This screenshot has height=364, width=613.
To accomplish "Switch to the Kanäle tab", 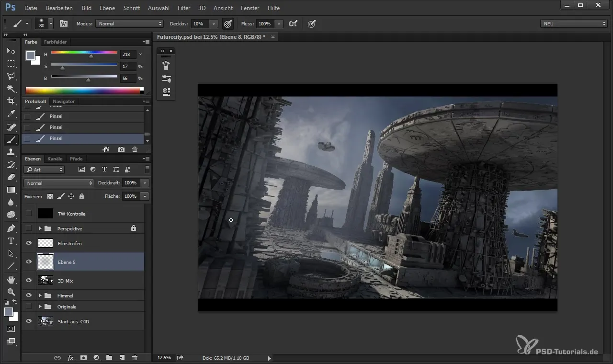I will tap(55, 159).
